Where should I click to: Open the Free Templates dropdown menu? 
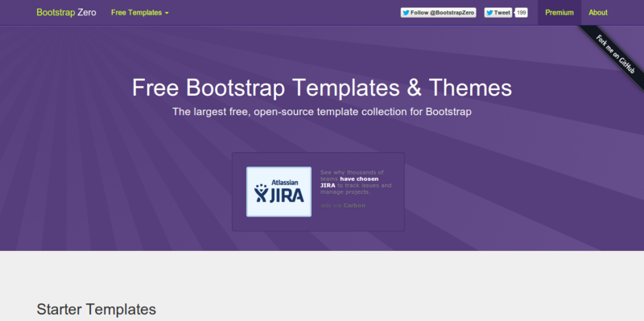[x=139, y=13]
